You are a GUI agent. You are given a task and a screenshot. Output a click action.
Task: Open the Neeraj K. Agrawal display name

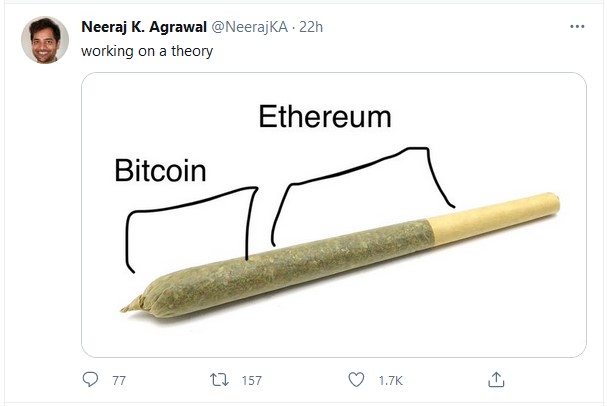point(144,27)
